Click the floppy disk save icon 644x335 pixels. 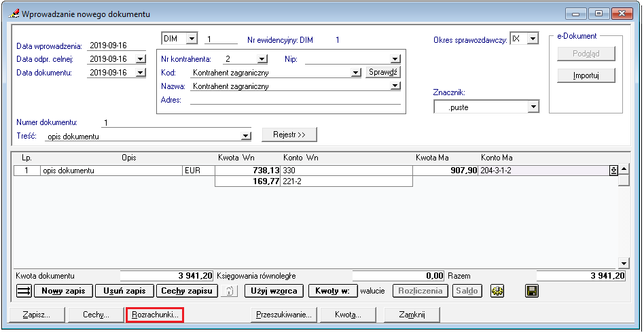pyautogui.click(x=532, y=291)
